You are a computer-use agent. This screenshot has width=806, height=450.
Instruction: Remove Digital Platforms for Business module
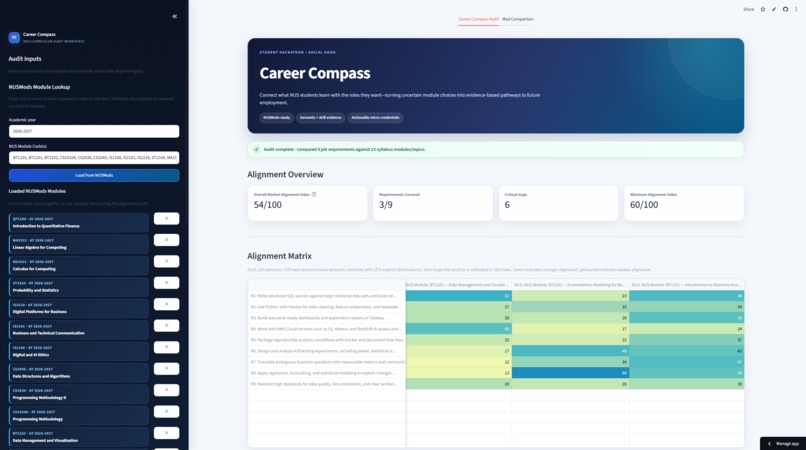(x=167, y=304)
